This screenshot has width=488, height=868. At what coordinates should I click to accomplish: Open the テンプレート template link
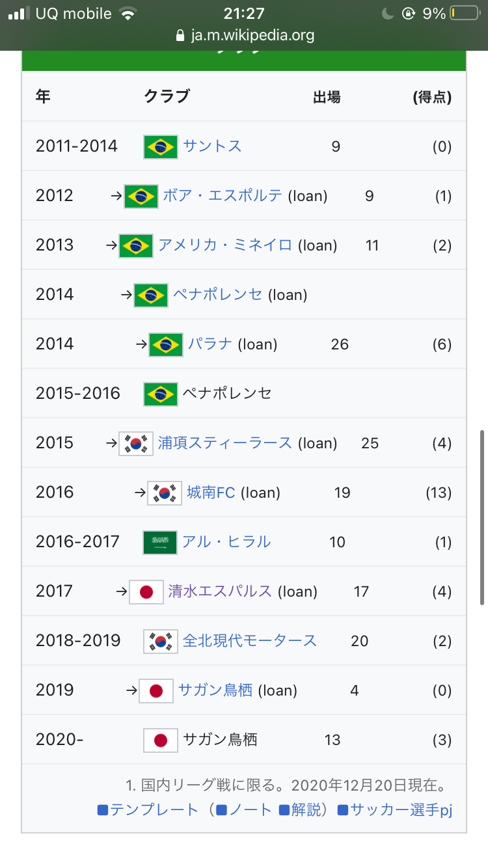[154, 809]
